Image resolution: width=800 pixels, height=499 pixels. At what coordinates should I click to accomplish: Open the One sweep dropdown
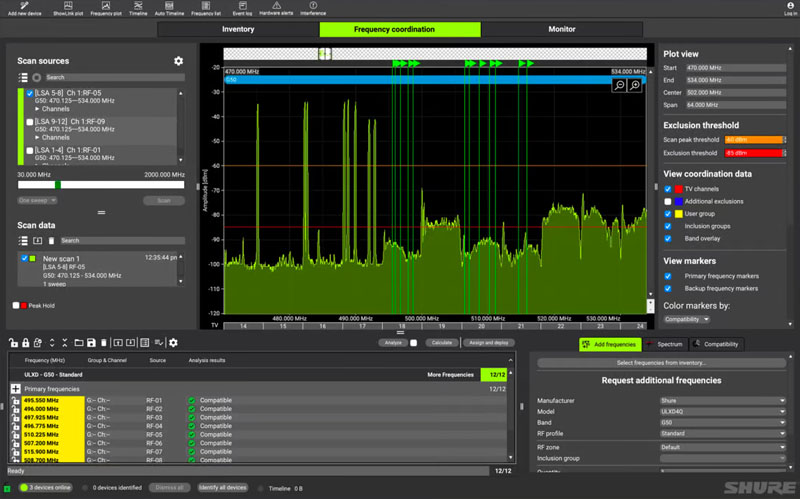point(37,200)
